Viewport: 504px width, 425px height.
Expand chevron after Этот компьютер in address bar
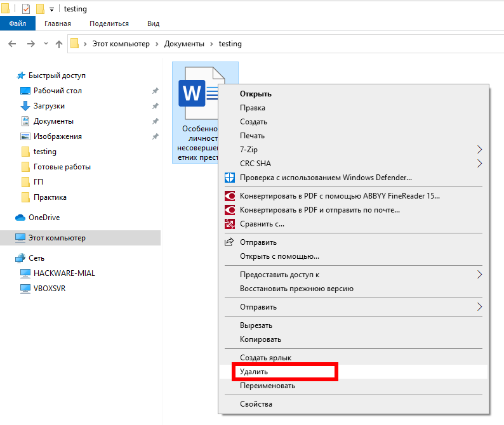(x=157, y=44)
